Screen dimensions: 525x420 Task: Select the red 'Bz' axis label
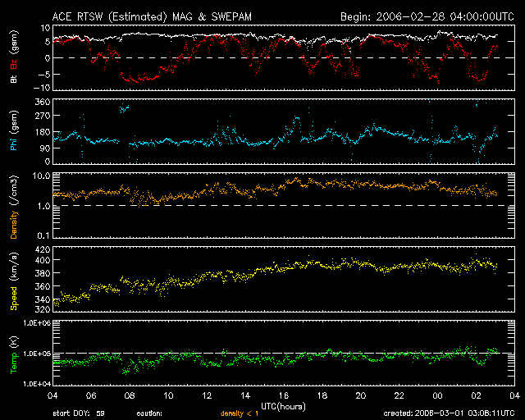[14, 64]
